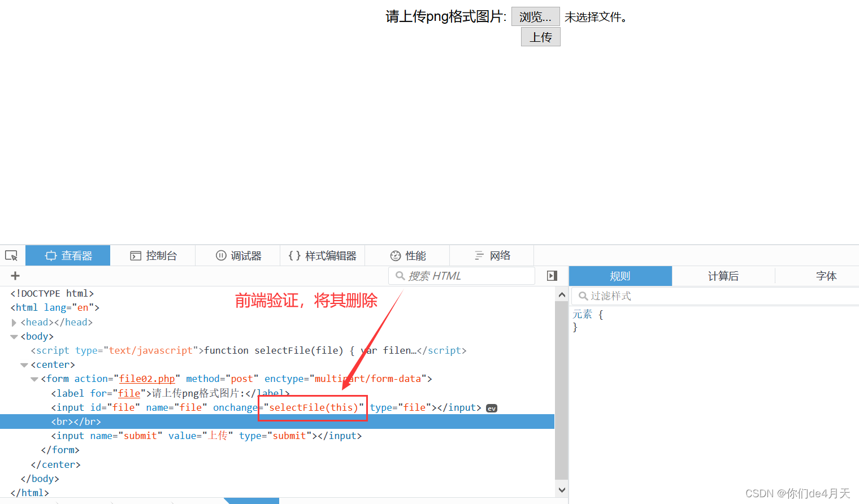Show event listeners via ev badge
Viewport: 859px width, 504px height.
click(492, 409)
